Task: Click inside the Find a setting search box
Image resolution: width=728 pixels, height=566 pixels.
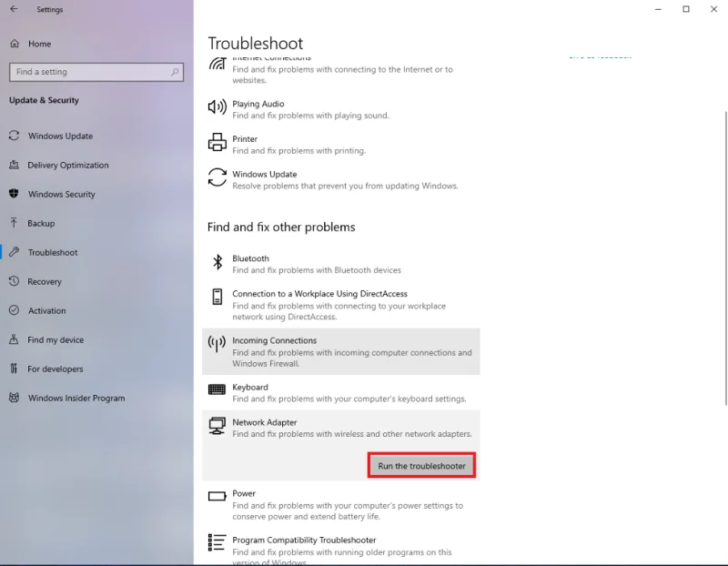Action: (x=91, y=71)
